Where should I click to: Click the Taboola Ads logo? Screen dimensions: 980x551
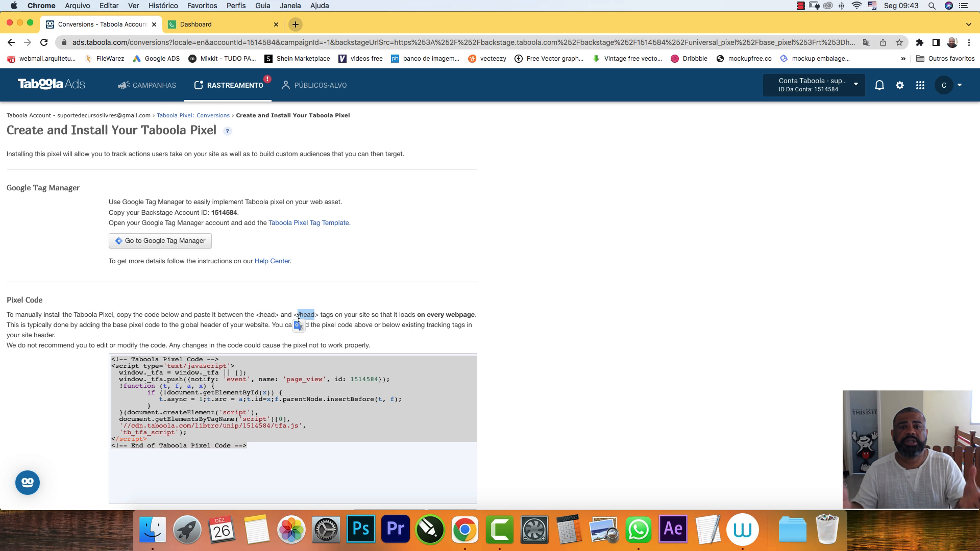pyautogui.click(x=52, y=84)
